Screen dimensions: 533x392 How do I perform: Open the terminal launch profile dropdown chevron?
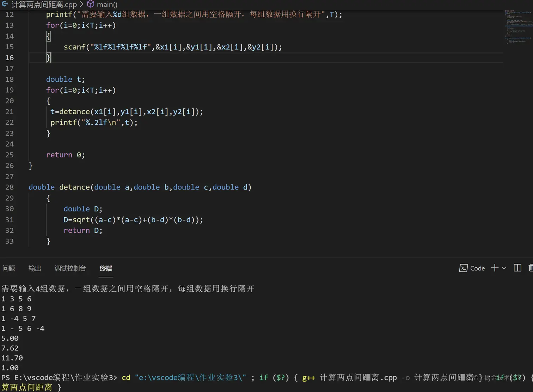coord(504,268)
